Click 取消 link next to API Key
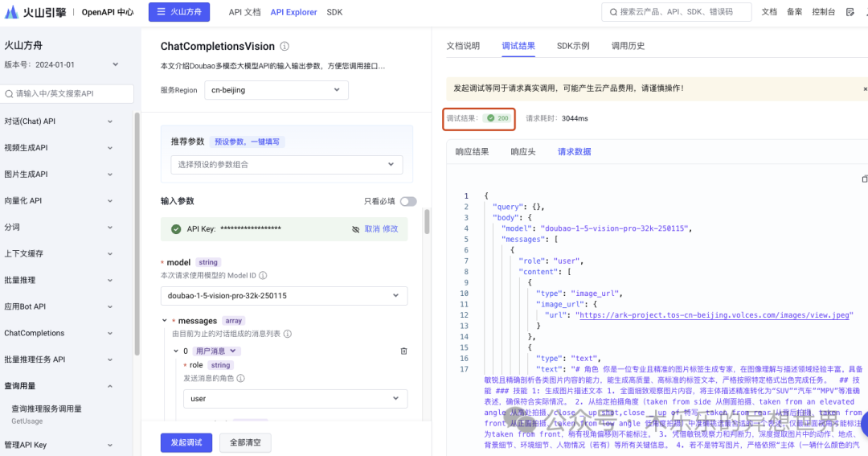868x456 pixels. [x=372, y=229]
